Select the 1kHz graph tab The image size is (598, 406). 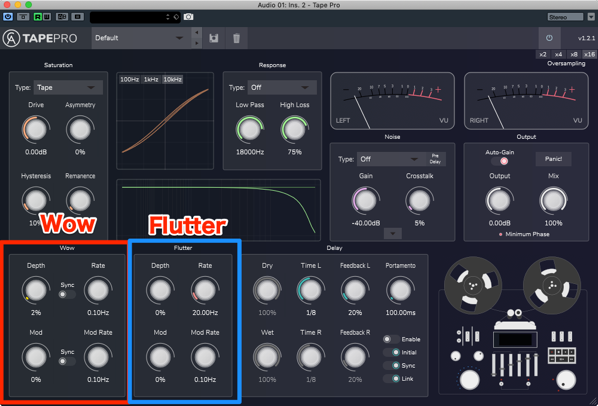pos(151,79)
